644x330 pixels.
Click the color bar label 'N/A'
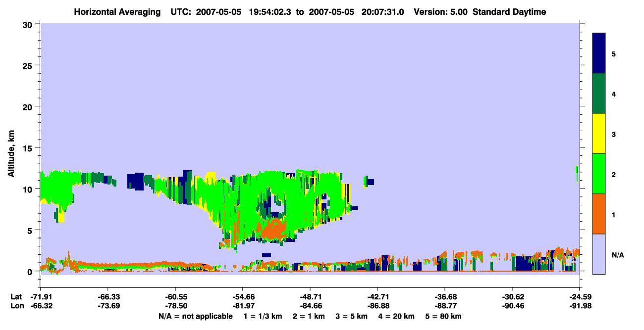[x=617, y=255]
